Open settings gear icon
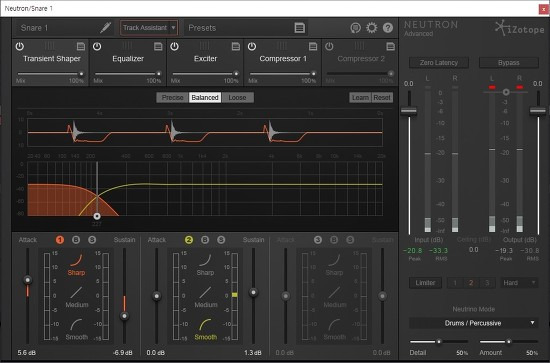The width and height of the screenshot is (550, 363). coord(372,28)
